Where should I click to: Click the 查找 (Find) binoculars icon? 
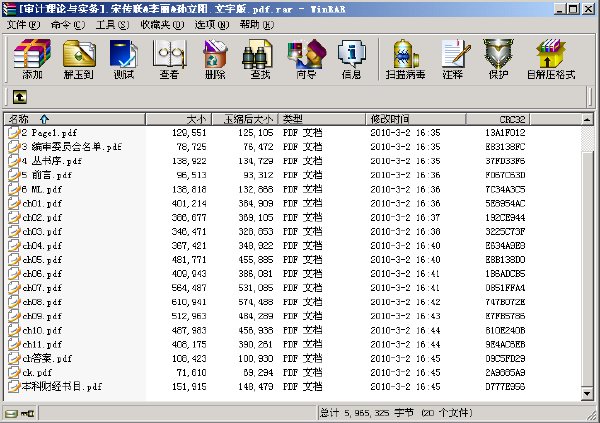[260, 54]
